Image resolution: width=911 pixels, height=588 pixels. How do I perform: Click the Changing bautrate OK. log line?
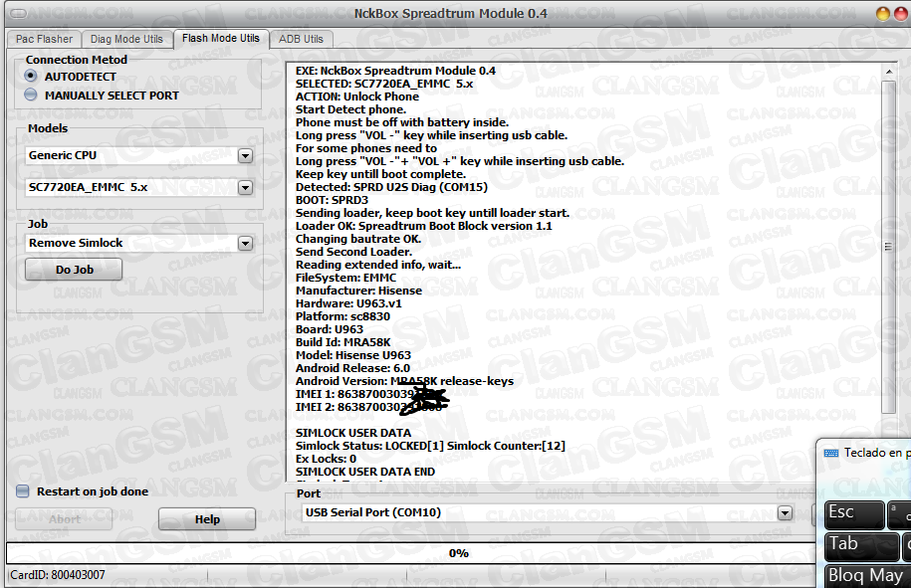[358, 239]
